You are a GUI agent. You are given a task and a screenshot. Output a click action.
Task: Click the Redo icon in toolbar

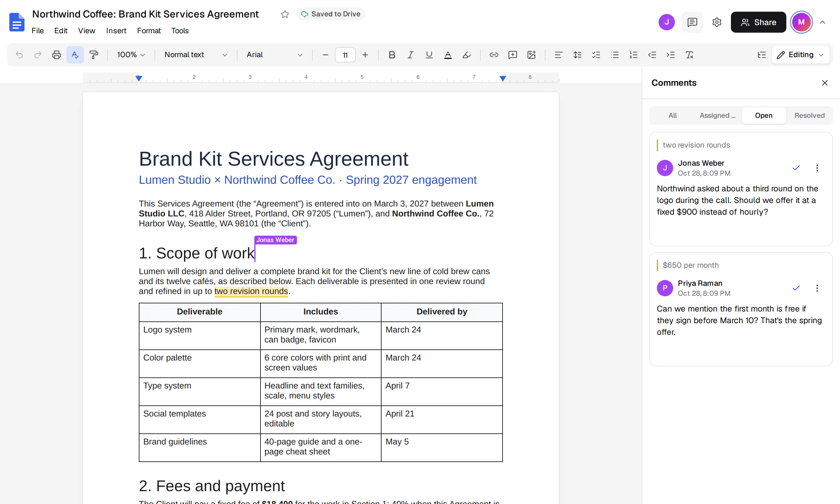[38, 55]
